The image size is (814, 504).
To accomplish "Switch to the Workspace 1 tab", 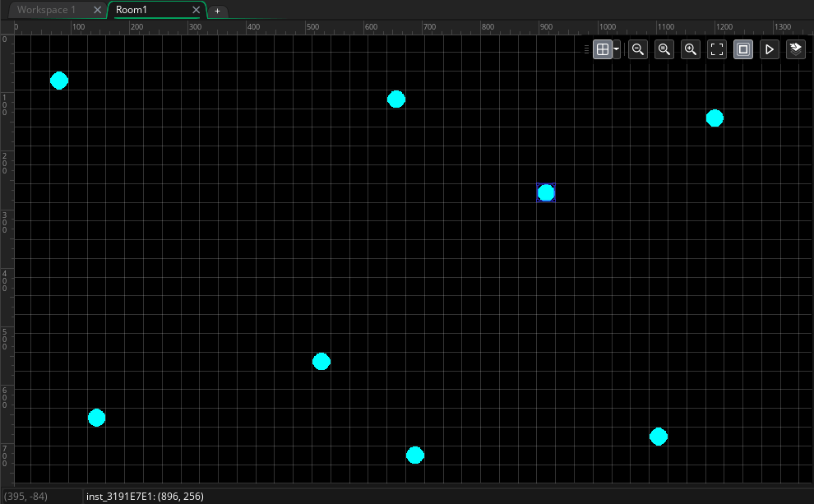I will (47, 10).
